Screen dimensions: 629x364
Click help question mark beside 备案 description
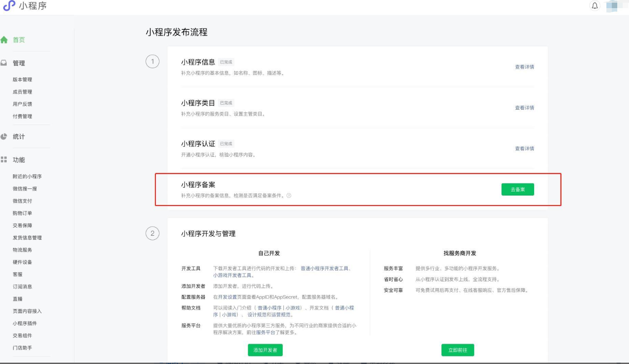(289, 196)
